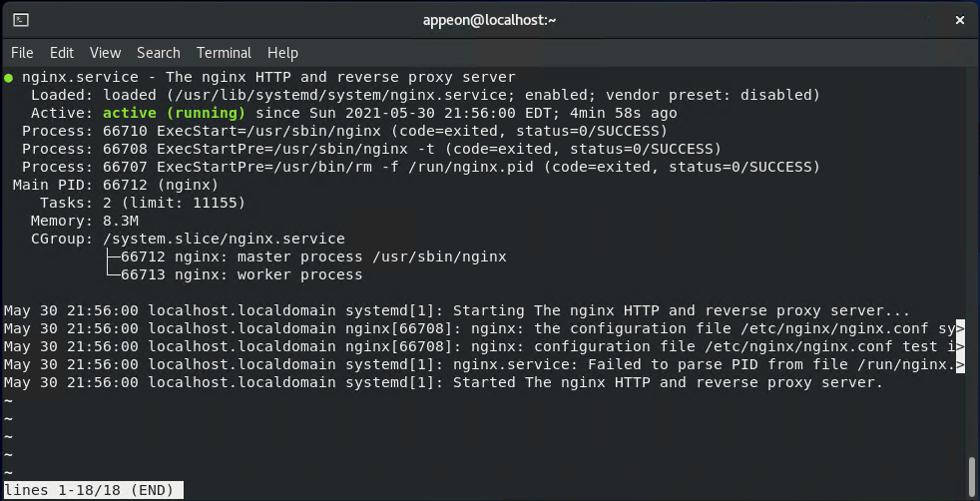Screen dimensions: 980x501
Task: Click the "Main PID: 66712 (nginx)" line
Action: (115, 186)
